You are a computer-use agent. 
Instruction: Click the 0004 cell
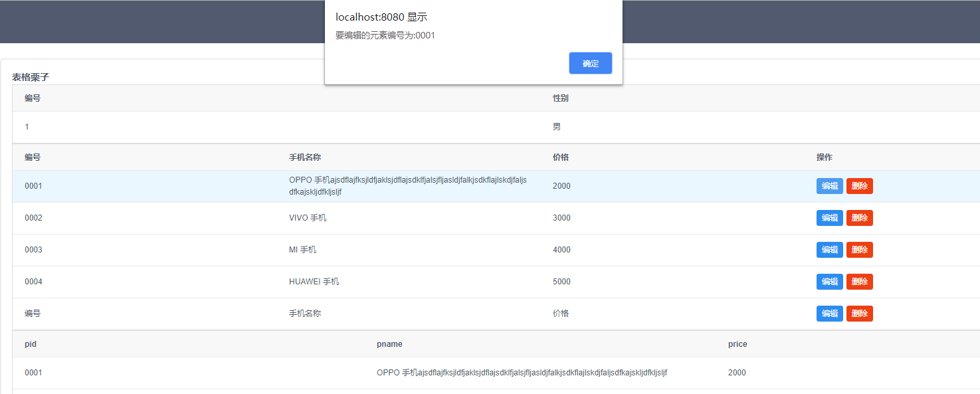pos(33,282)
